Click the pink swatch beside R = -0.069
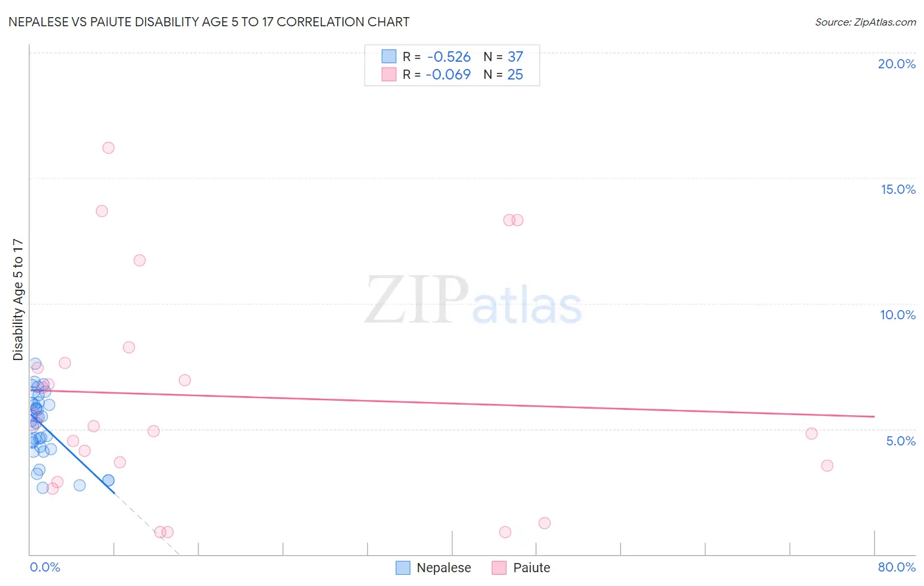Viewport: 924px width, 586px height. (389, 74)
